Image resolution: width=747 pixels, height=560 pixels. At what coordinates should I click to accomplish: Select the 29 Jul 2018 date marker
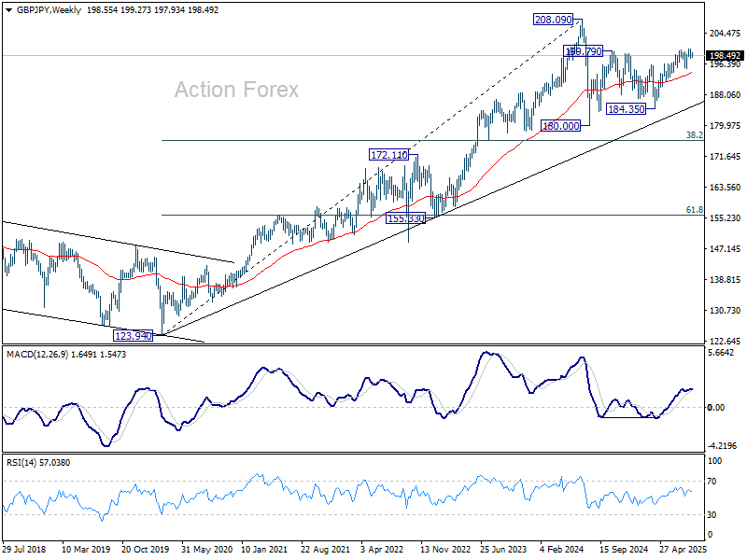pos(24,549)
